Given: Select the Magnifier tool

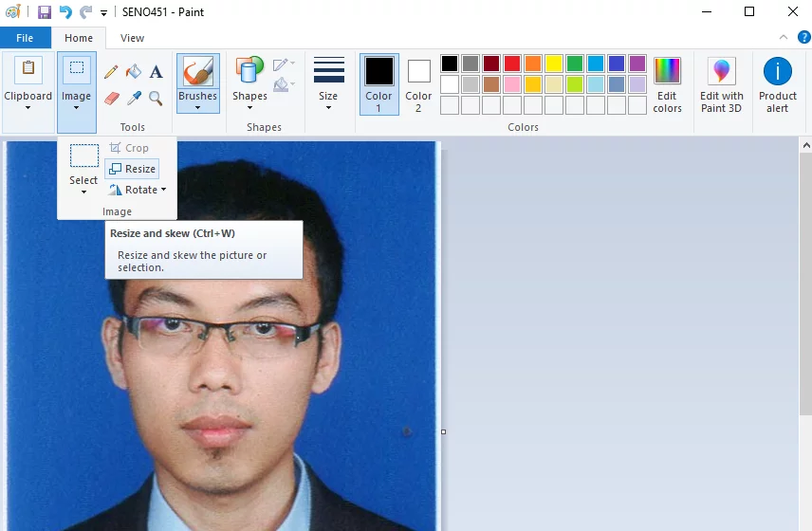Looking at the screenshot, I should click(156, 98).
